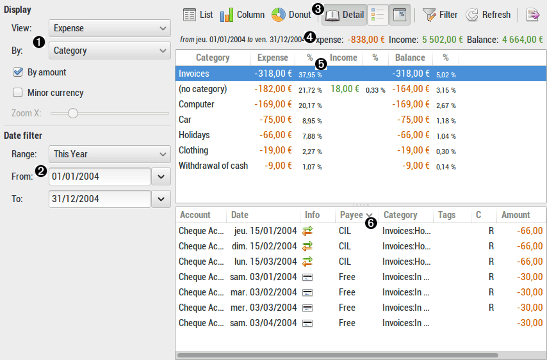Toggle the Detail pane button
Screen dimensions: 547x360
click(344, 15)
